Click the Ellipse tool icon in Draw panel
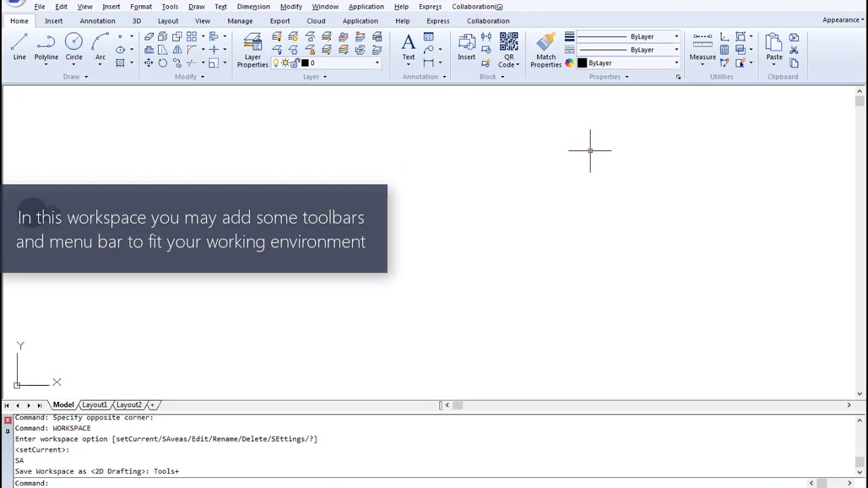Viewport: 868px width, 488px height. pyautogui.click(x=120, y=49)
